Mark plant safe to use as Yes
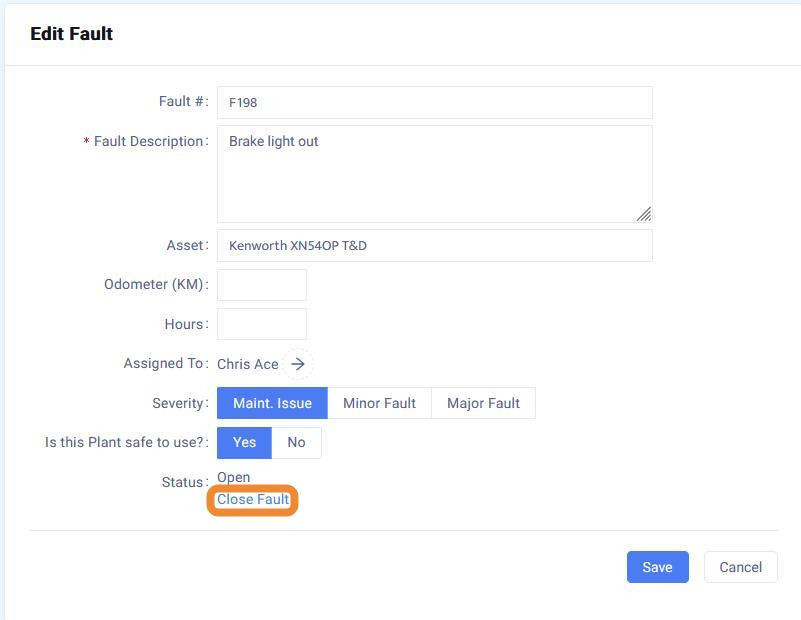The width and height of the screenshot is (801, 620). click(244, 442)
